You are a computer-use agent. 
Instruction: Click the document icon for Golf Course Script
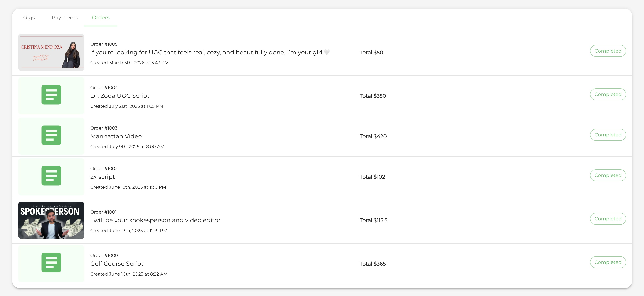(51, 263)
